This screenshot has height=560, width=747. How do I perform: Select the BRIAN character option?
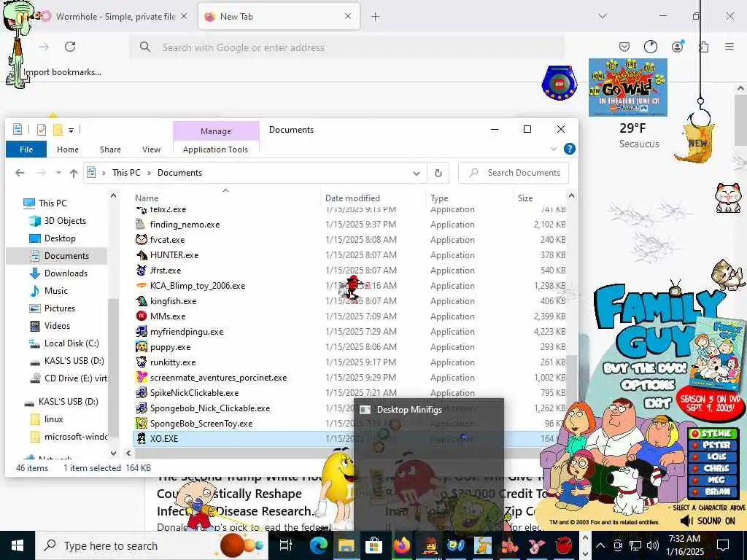click(x=712, y=492)
